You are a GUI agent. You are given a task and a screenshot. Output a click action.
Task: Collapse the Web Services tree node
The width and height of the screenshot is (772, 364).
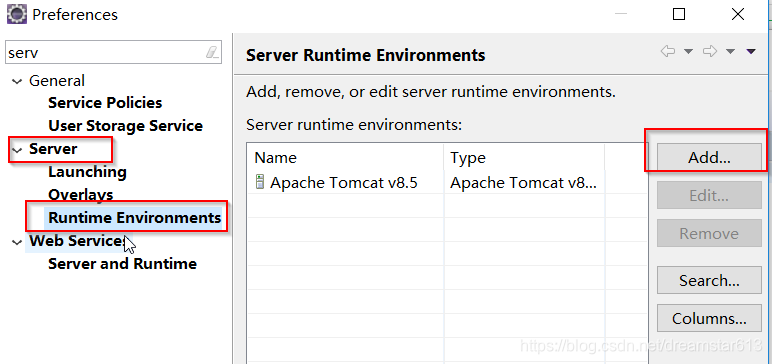coord(17,241)
